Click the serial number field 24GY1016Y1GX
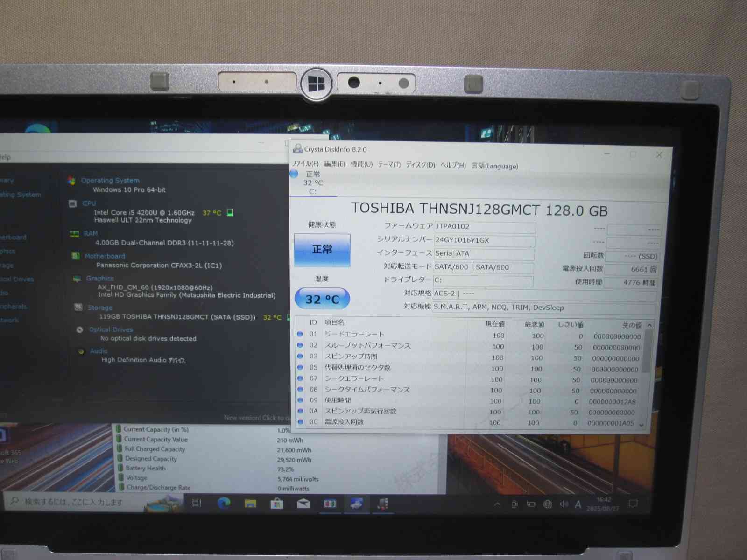Screen dimensions: 747x560 tap(484, 240)
